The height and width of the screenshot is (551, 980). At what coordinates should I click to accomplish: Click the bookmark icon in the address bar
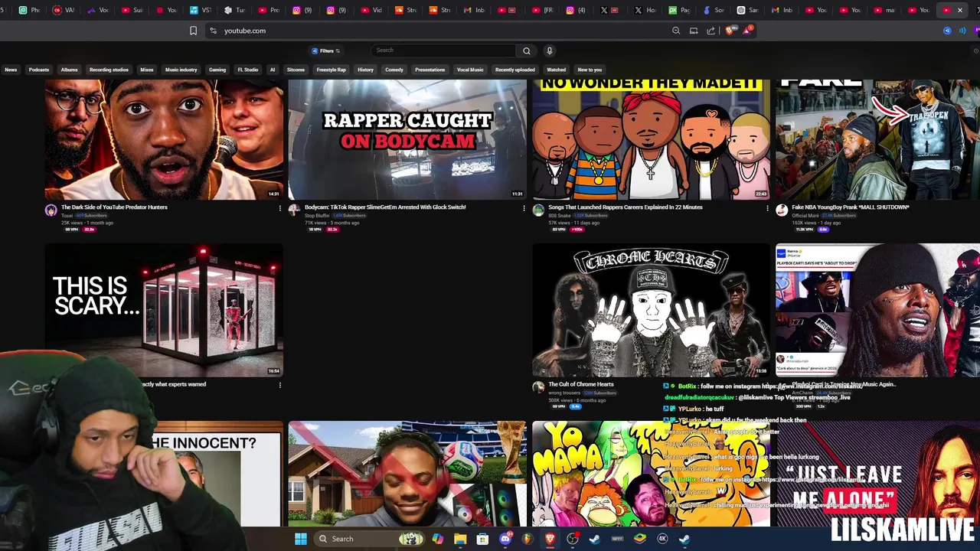tap(193, 31)
